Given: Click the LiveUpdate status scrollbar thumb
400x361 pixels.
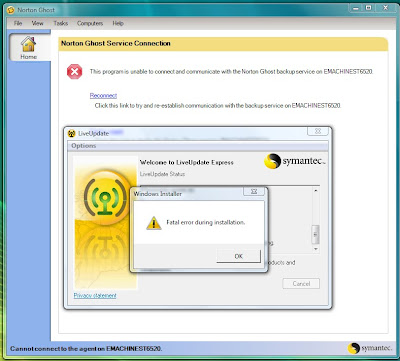Looking at the screenshot, I should [x=315, y=234].
